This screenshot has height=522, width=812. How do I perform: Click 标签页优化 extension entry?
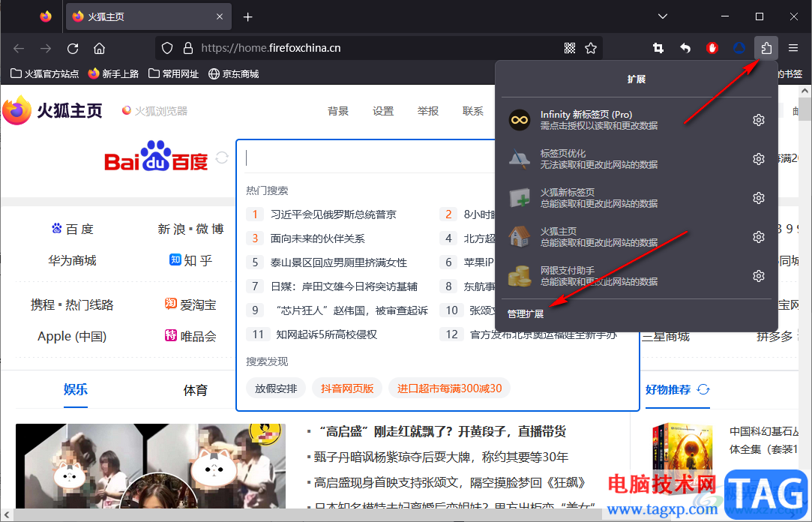click(624, 159)
